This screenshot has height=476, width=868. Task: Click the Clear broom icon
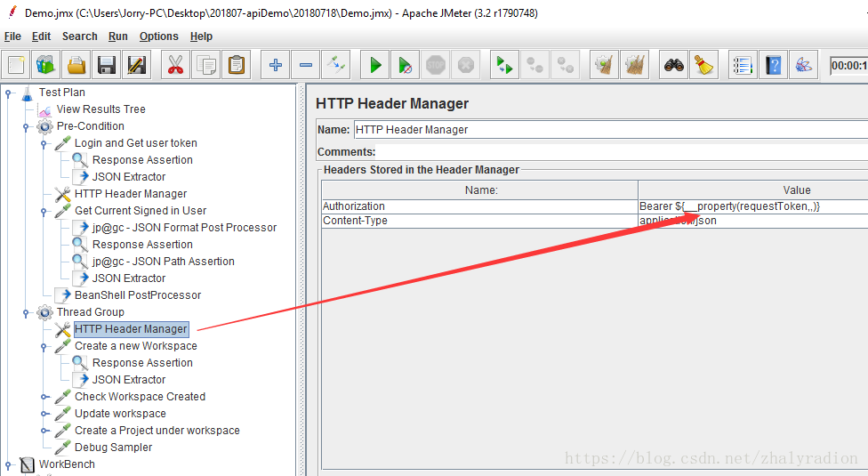(604, 65)
